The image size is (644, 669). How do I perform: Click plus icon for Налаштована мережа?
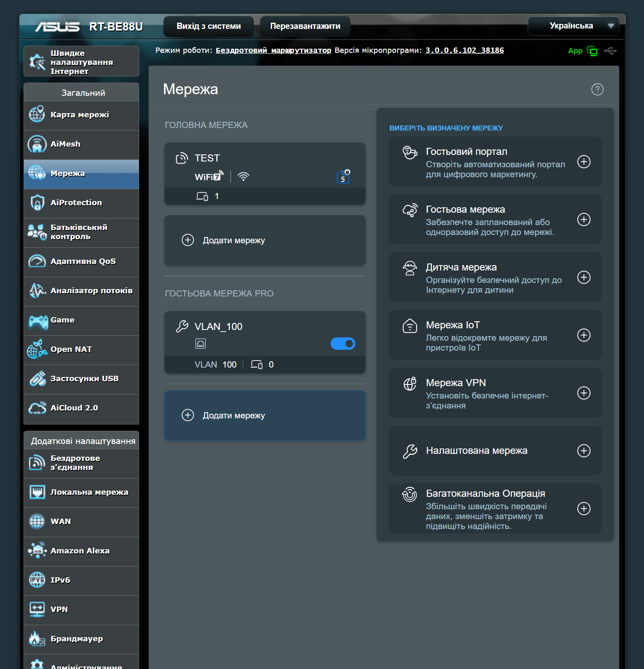coord(584,451)
